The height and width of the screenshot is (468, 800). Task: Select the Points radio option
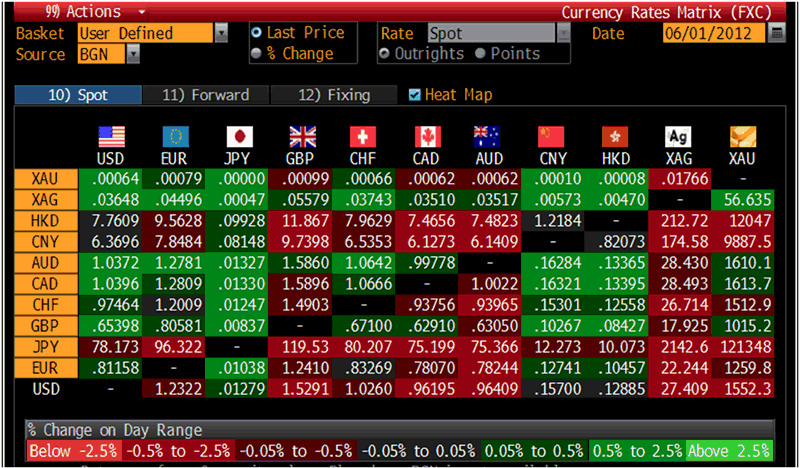coord(480,53)
